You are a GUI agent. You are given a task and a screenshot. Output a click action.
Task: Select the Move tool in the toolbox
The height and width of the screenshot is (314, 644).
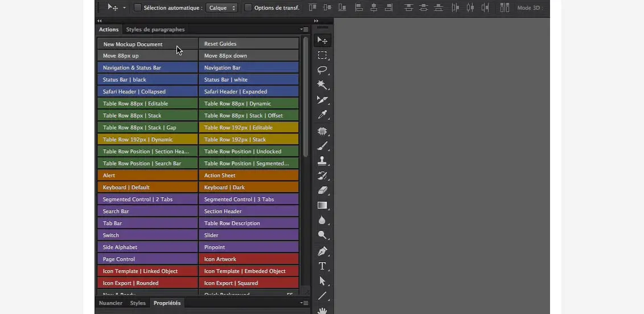click(x=322, y=40)
